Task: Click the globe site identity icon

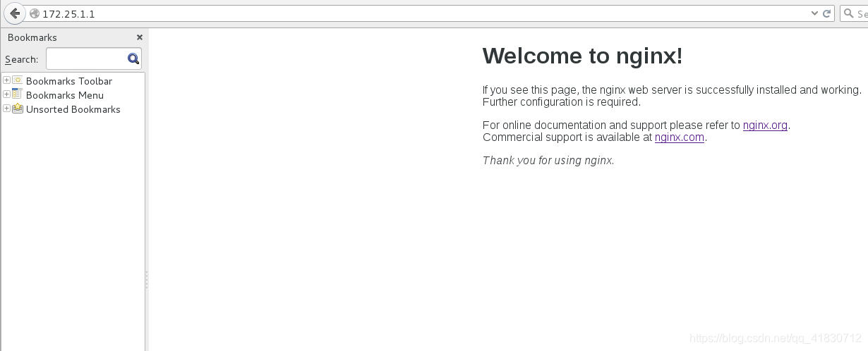Action: coord(35,13)
